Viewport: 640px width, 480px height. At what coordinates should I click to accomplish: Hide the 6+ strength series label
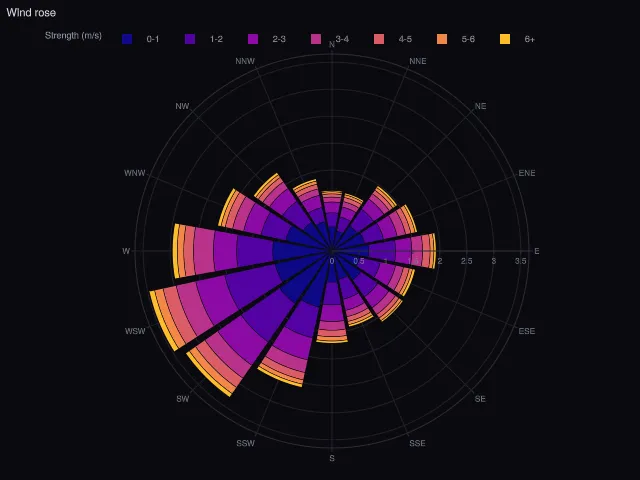(x=529, y=39)
